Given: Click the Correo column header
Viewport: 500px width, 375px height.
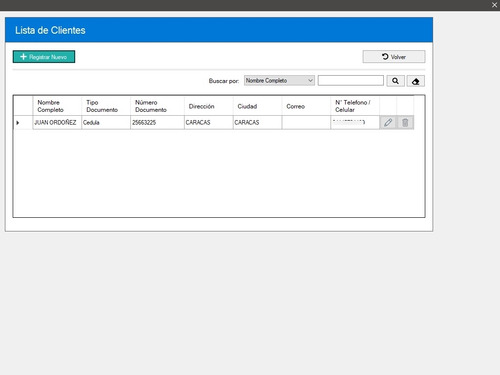Looking at the screenshot, I should (306, 106).
